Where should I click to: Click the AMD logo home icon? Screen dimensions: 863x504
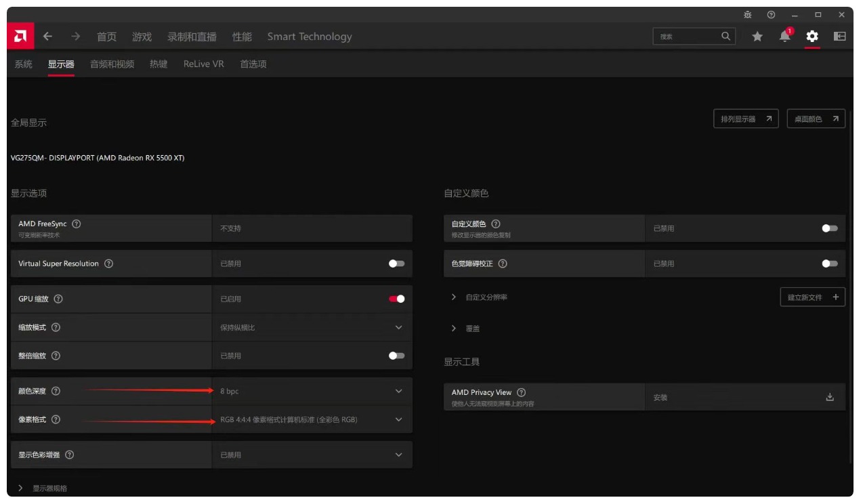20,37
